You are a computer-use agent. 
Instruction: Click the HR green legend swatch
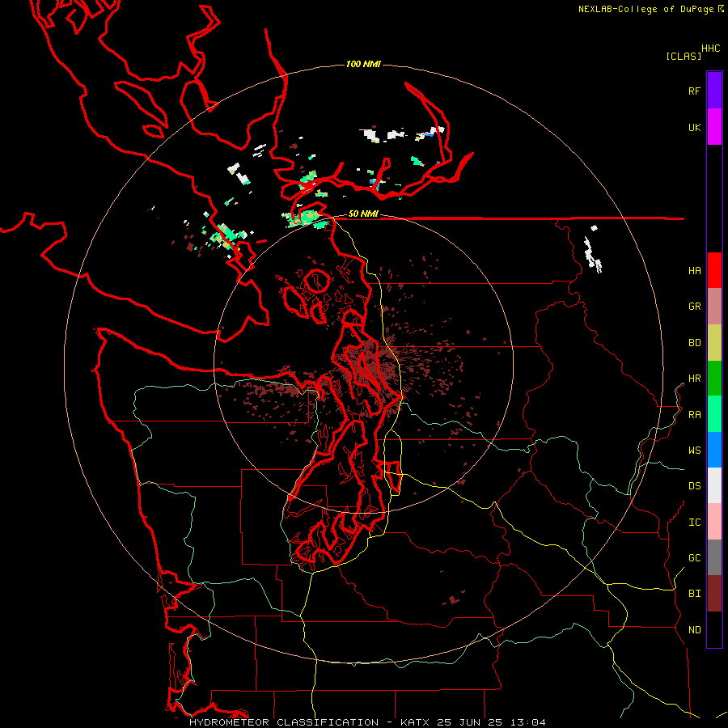pos(714,379)
